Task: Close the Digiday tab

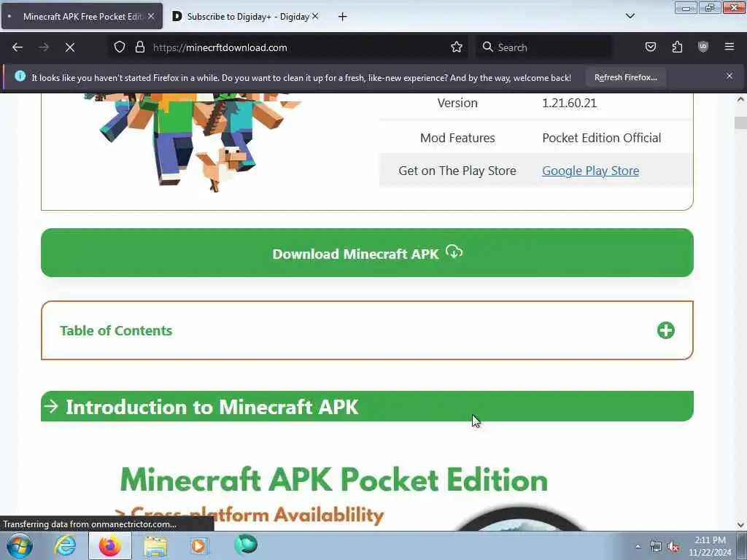Action: (x=315, y=16)
